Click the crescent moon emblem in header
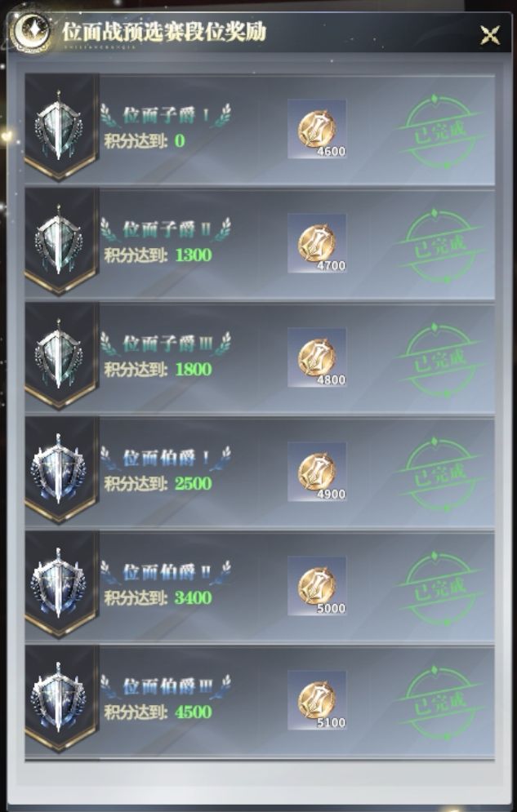This screenshot has height=812, width=517. point(32,31)
